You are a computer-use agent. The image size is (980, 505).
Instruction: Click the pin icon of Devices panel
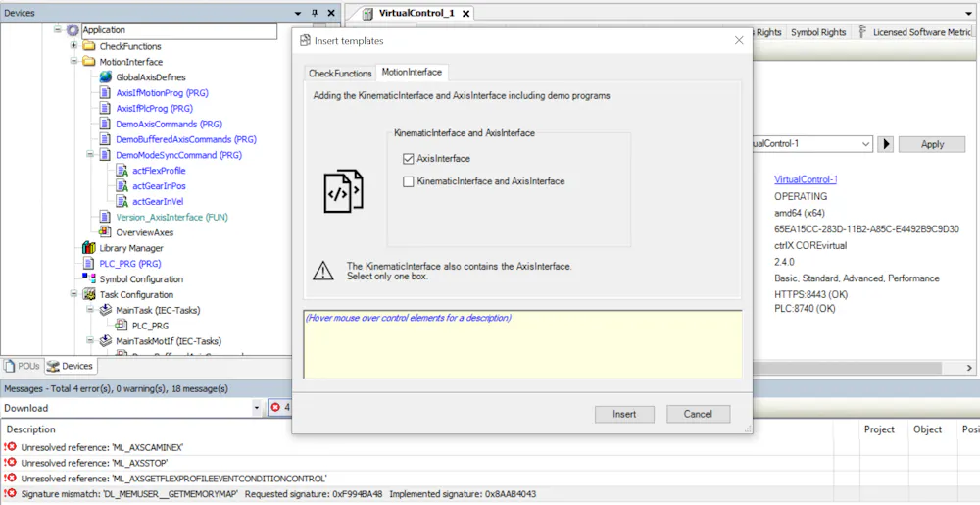coord(315,13)
